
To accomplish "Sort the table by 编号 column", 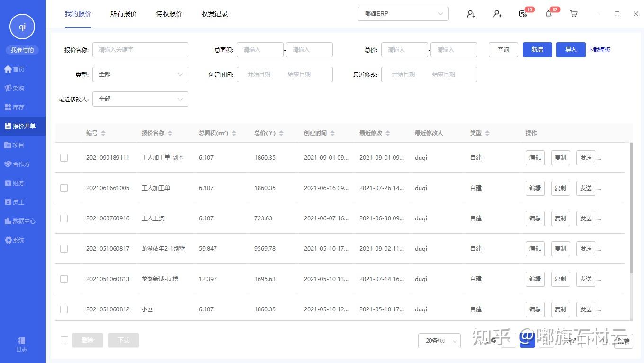I will click(103, 133).
